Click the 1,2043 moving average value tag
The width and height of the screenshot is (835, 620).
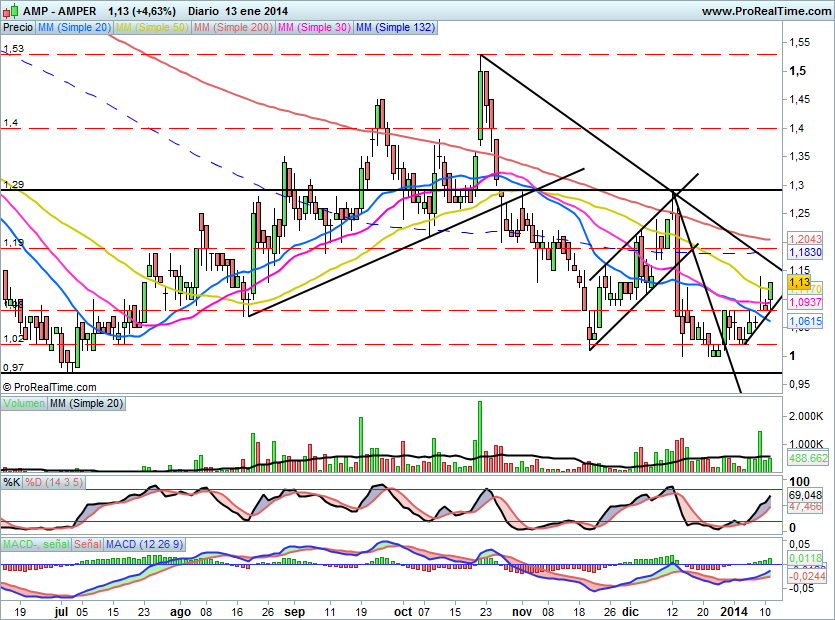(805, 239)
